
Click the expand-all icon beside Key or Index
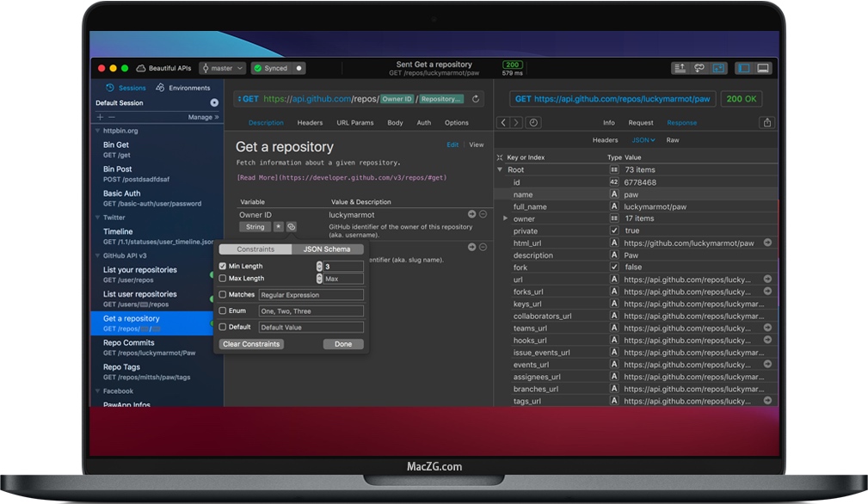coord(500,157)
